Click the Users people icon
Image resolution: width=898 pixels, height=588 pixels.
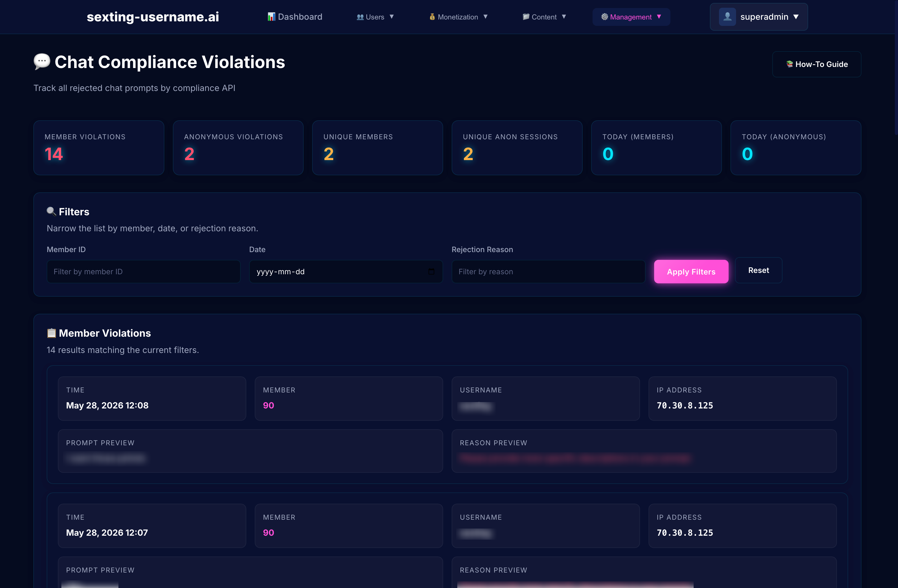pos(360,17)
